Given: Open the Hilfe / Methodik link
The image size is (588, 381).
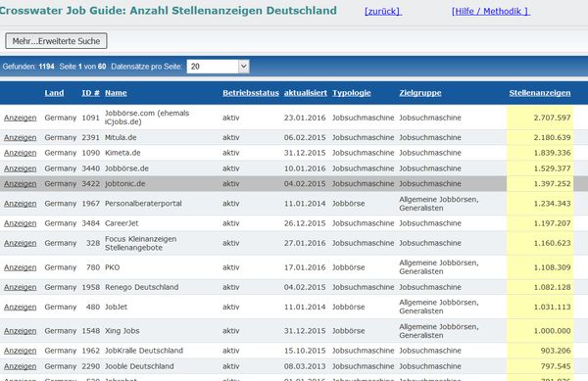Looking at the screenshot, I should click(x=491, y=12).
